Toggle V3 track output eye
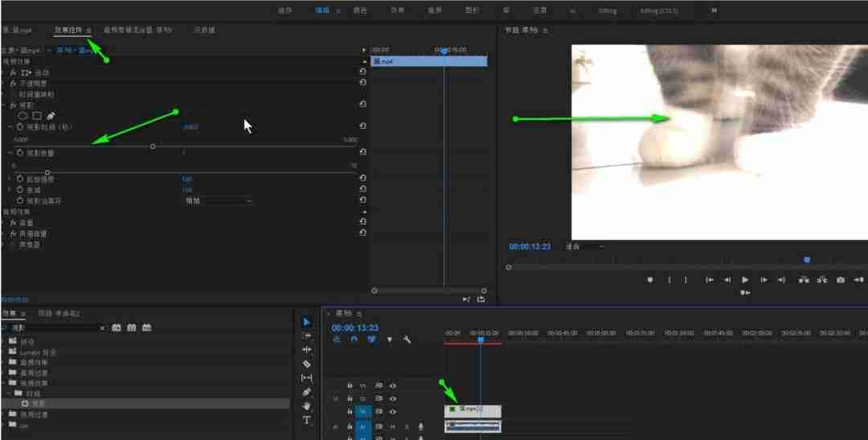This screenshot has width=868, height=440. [x=392, y=385]
